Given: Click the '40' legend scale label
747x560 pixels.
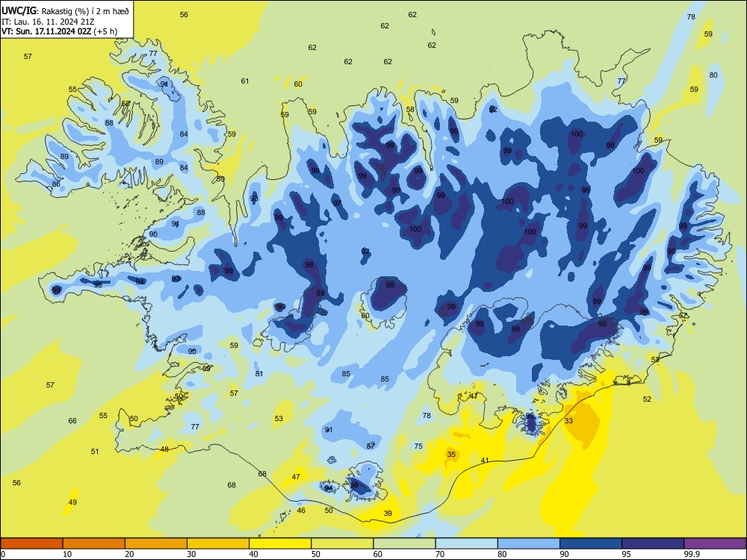Looking at the screenshot, I should (x=253, y=554).
